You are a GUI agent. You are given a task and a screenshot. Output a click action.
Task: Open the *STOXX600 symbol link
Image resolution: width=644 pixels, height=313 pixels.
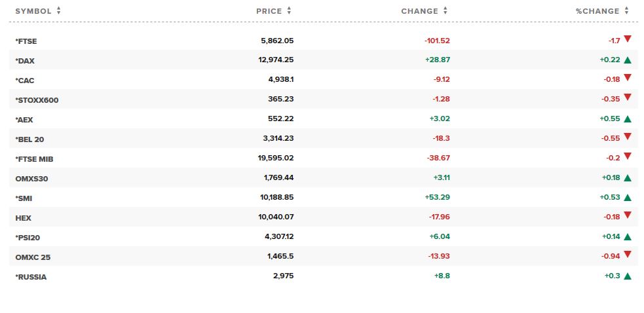37,100
